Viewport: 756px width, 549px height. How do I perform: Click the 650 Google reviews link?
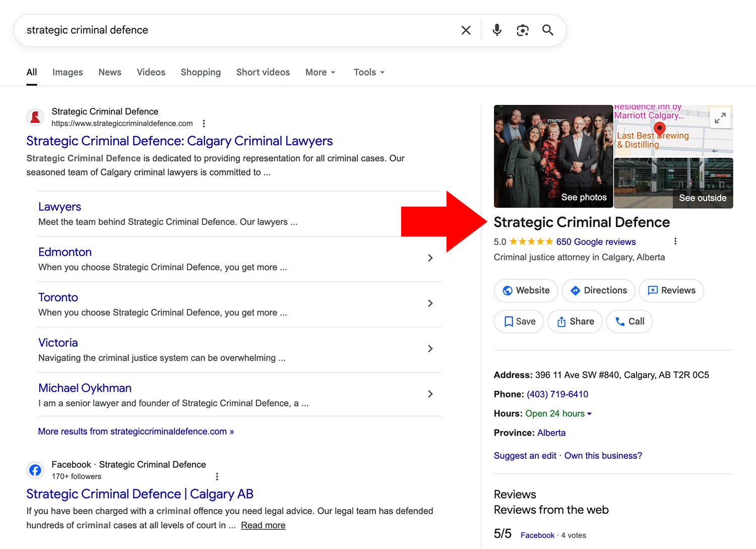click(x=596, y=241)
